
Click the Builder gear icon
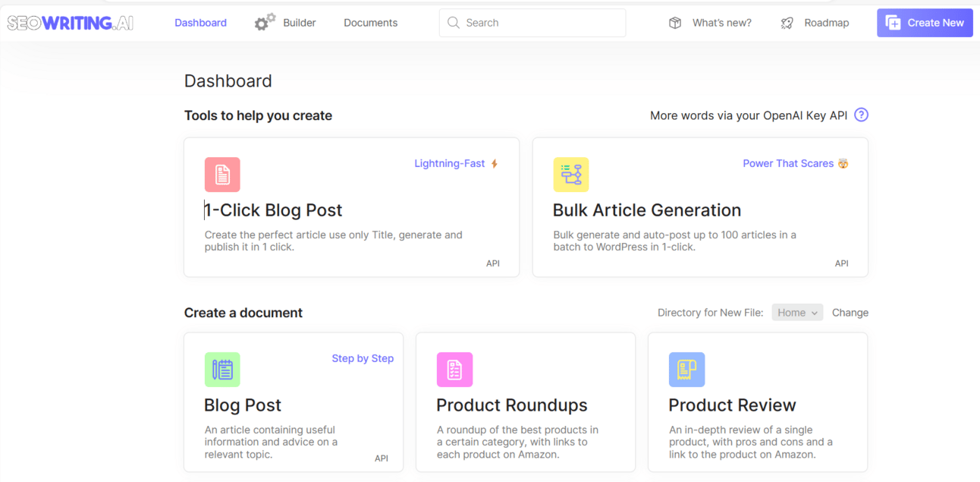point(264,23)
